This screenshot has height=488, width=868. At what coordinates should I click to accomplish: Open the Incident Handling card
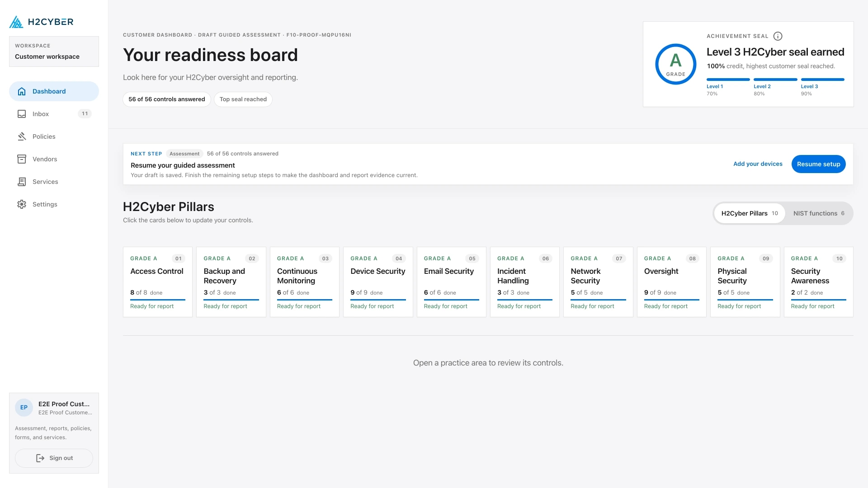[525, 282]
